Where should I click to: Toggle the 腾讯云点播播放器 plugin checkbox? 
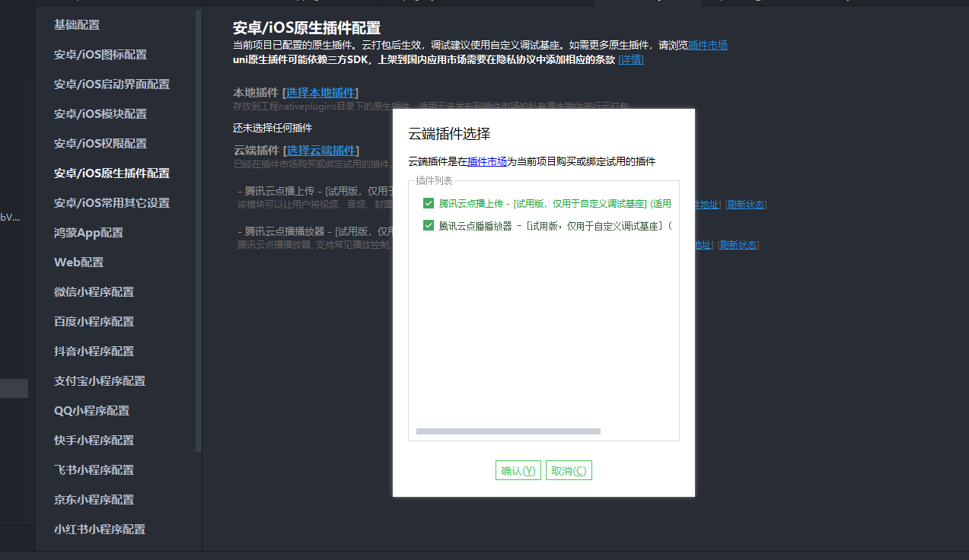coord(428,225)
